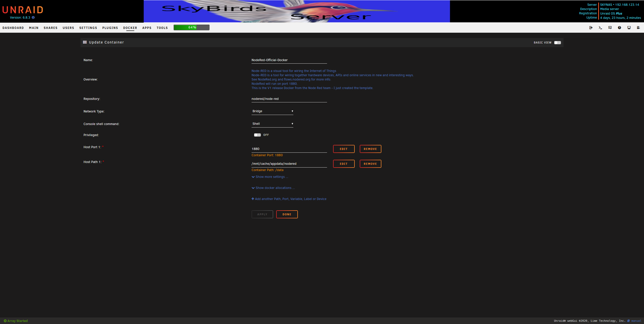Click the Host Path 1 input field
The width and height of the screenshot is (644, 324).
289,164
